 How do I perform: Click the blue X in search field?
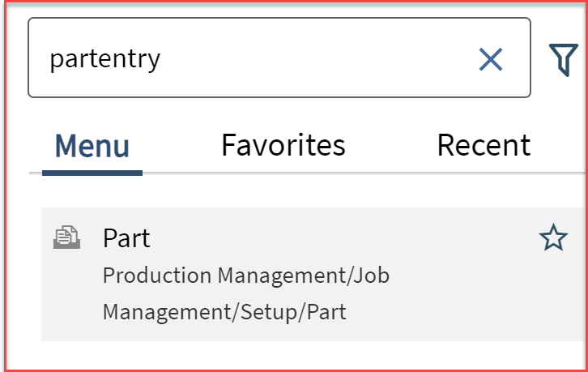(491, 59)
